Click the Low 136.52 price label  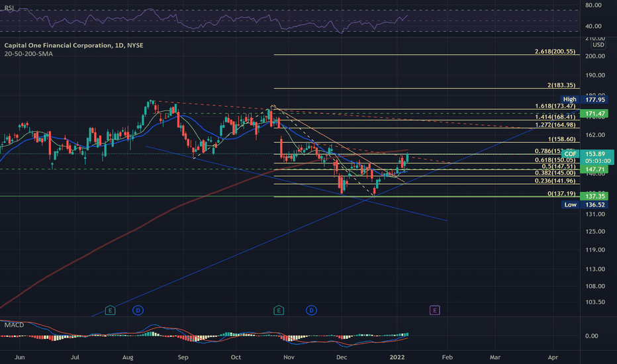tap(585, 205)
